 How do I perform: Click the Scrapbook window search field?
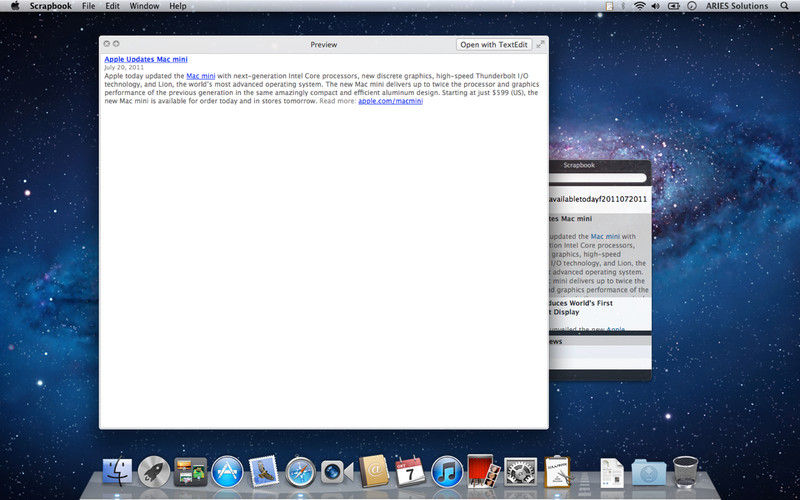click(598, 178)
